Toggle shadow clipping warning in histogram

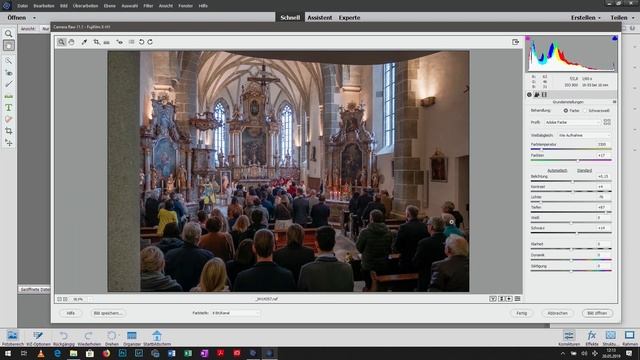[528, 38]
